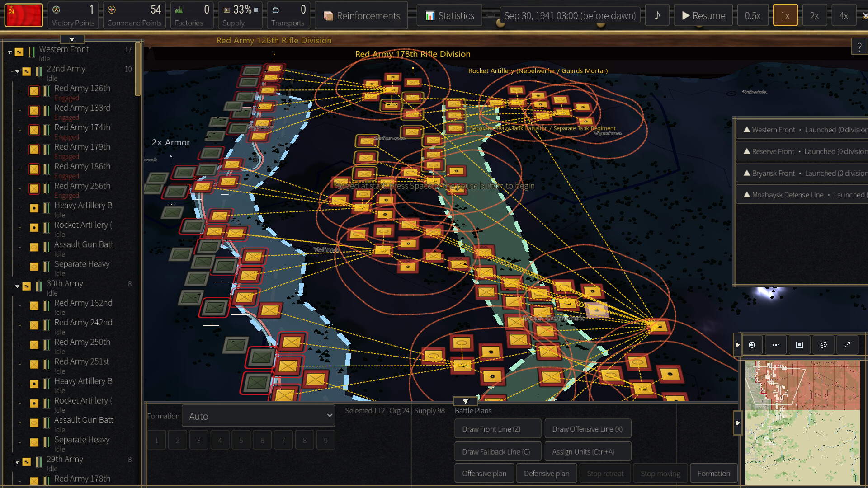This screenshot has width=868, height=488.
Task: Click the unit list vertical scrollbar
Action: tap(138, 69)
